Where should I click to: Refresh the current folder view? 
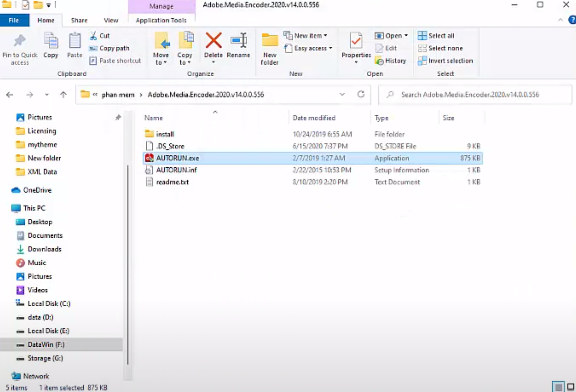[361, 94]
